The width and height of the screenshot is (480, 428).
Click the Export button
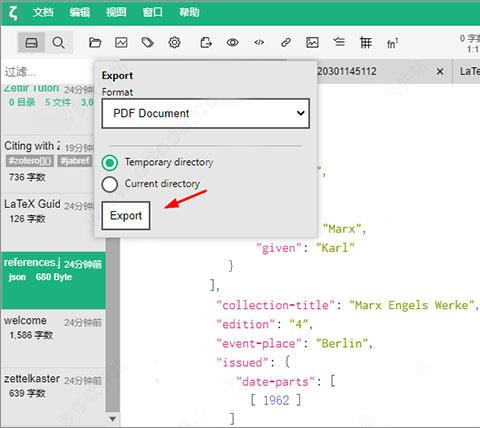tap(126, 216)
